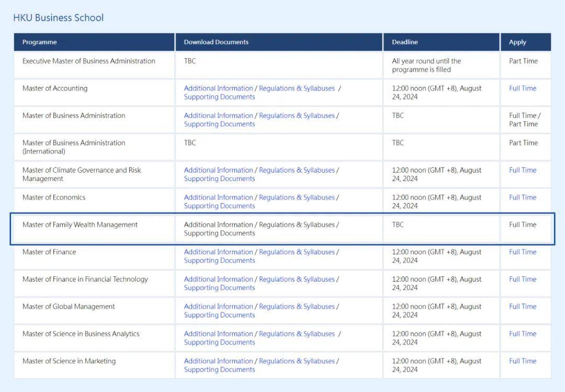Click the Master of Accounting programme name
Viewport: 565px width, 392px height.
click(x=55, y=88)
